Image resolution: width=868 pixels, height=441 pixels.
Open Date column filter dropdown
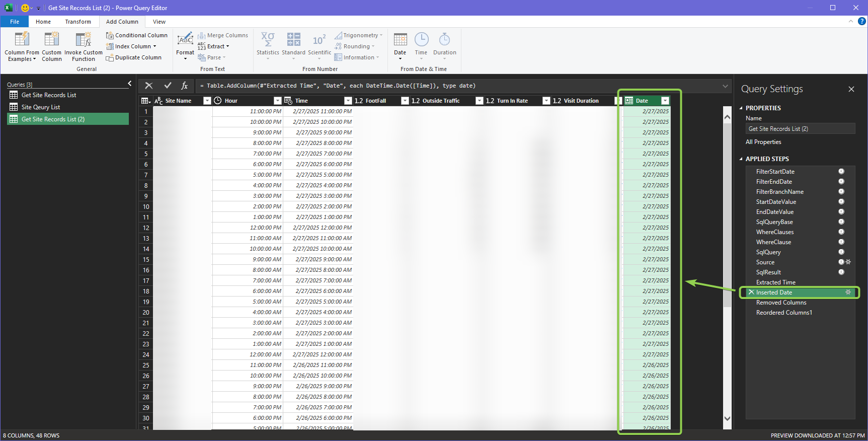point(665,101)
